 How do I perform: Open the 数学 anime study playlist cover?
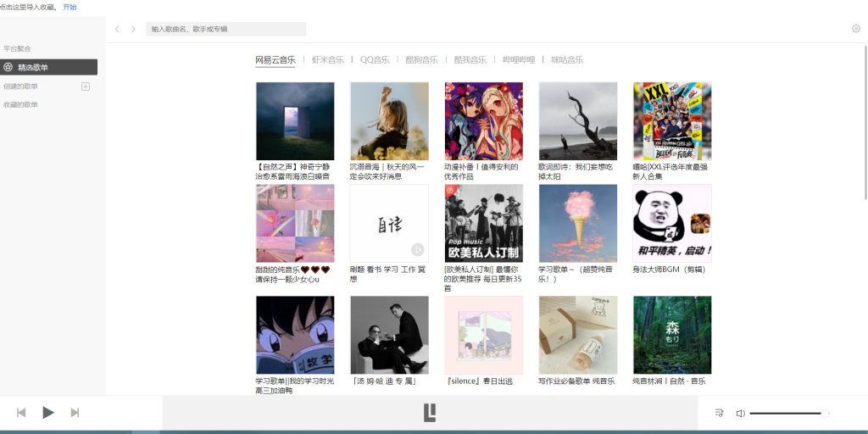click(295, 335)
